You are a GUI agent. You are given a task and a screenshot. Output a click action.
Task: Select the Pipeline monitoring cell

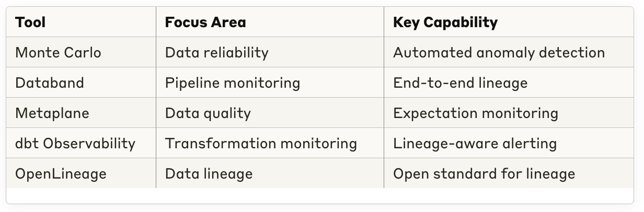point(232,83)
